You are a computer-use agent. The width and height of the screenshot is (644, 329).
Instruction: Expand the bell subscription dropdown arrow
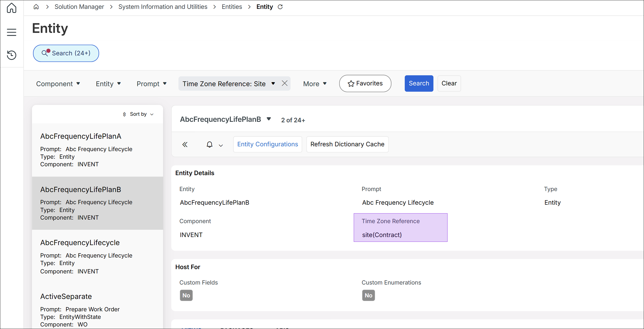pos(221,145)
